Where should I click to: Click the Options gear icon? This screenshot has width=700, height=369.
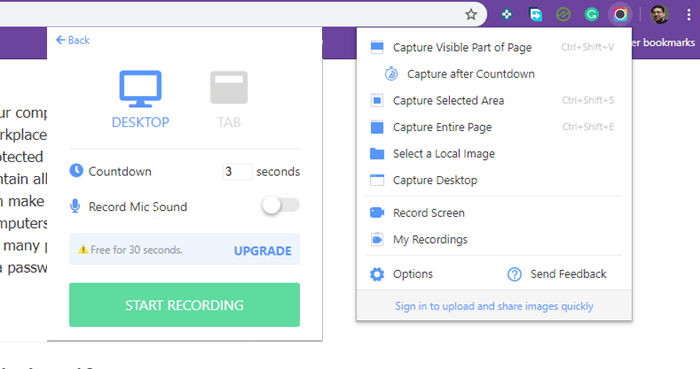click(377, 274)
